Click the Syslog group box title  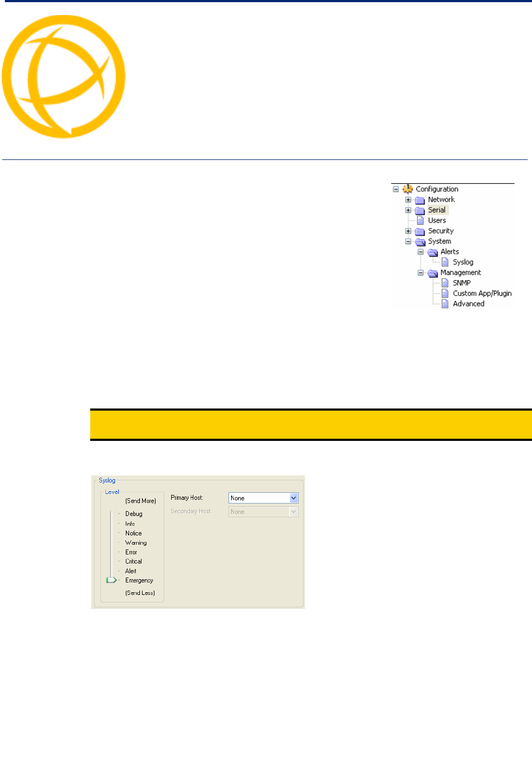click(x=107, y=481)
